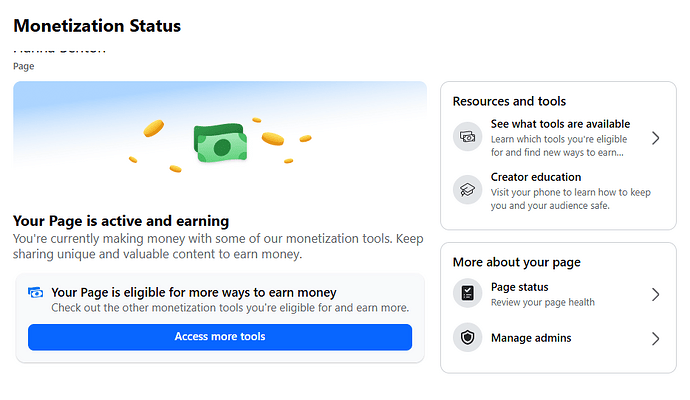
Task: Expand the Manage admins chevron arrow
Action: click(655, 338)
